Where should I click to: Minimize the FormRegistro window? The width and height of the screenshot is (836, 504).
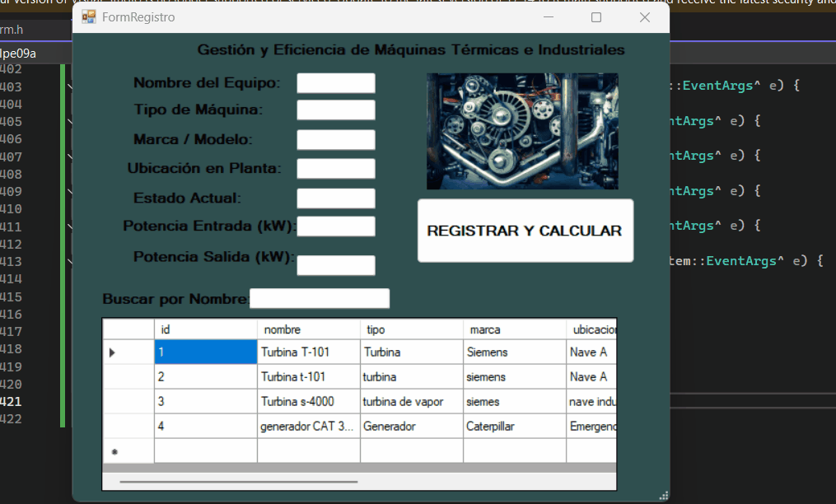coord(548,17)
